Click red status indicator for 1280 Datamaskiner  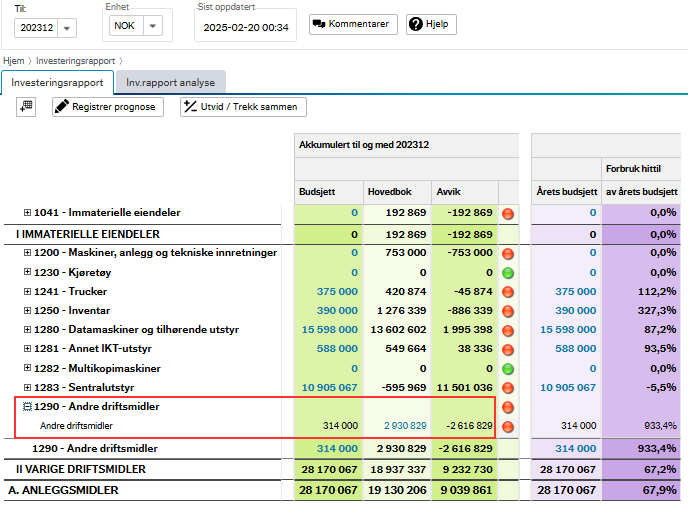508,330
